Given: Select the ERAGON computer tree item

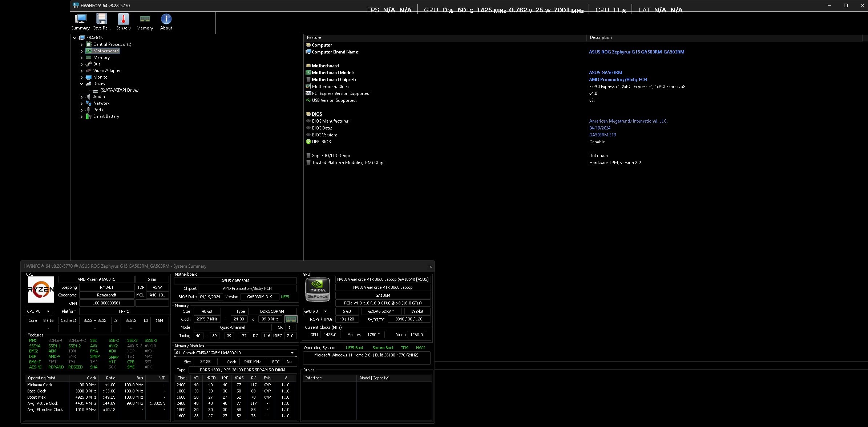Looking at the screenshot, I should click(x=95, y=38).
